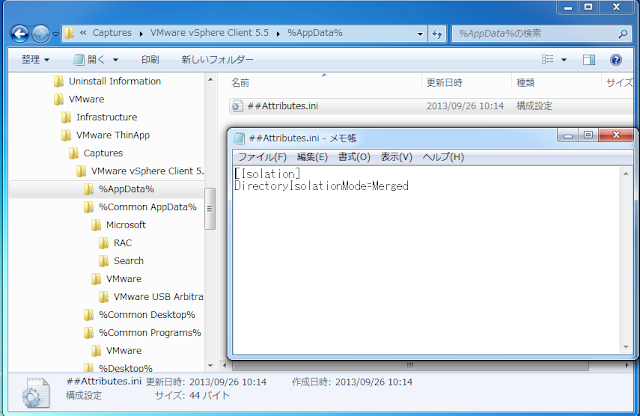640x416 pixels.
Task: Click Notepad vertical scroll-up arrow
Action: [626, 174]
